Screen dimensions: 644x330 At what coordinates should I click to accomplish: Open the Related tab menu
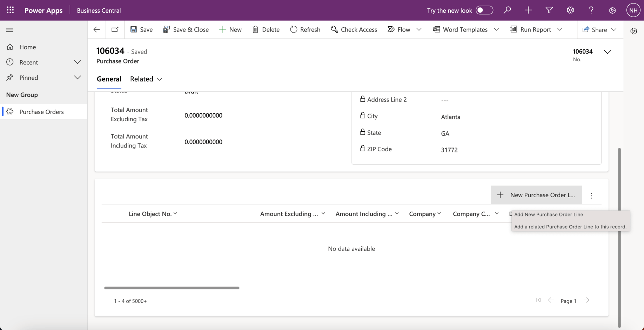point(146,79)
